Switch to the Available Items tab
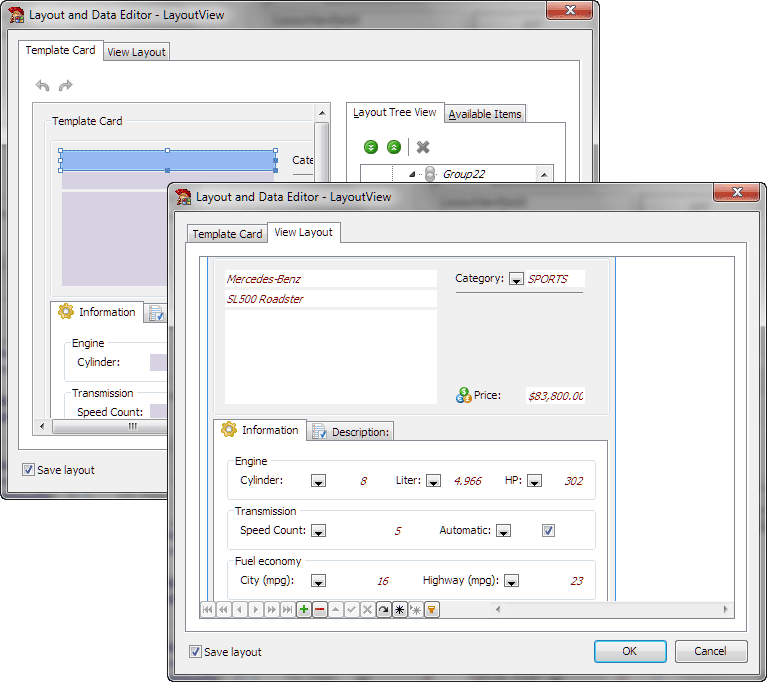The image size is (767, 682). [x=485, y=114]
